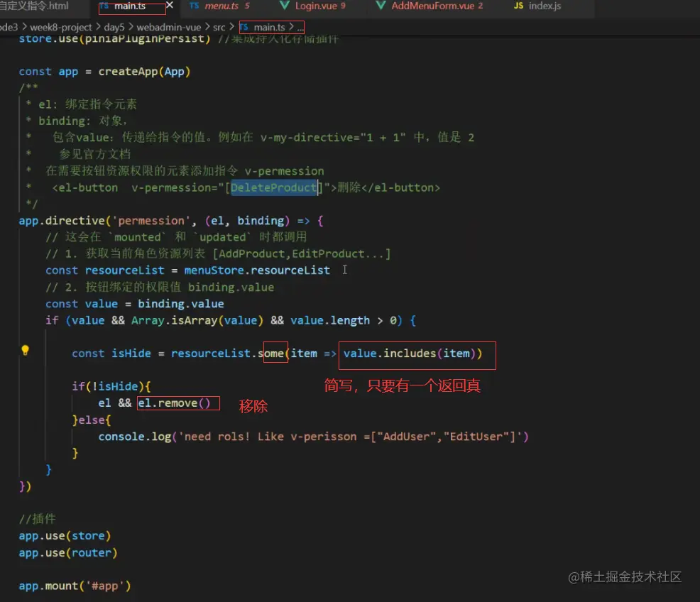This screenshot has height=602, width=700.
Task: Select src in the breadcrumb path
Action: (x=219, y=27)
